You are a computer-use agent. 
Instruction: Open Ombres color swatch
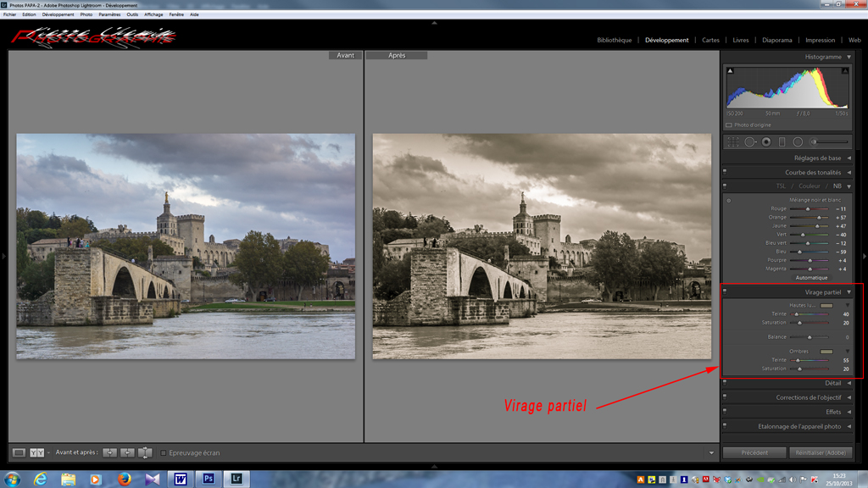[826, 352]
